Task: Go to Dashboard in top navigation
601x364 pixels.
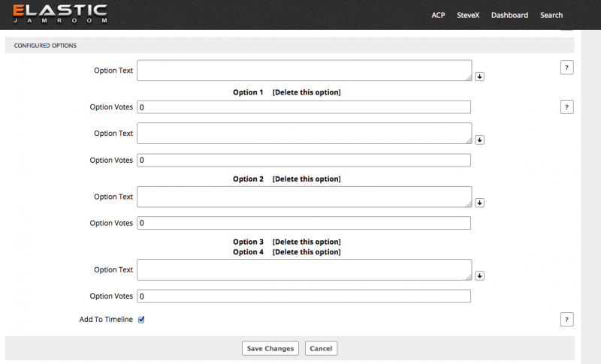Action: [509, 15]
